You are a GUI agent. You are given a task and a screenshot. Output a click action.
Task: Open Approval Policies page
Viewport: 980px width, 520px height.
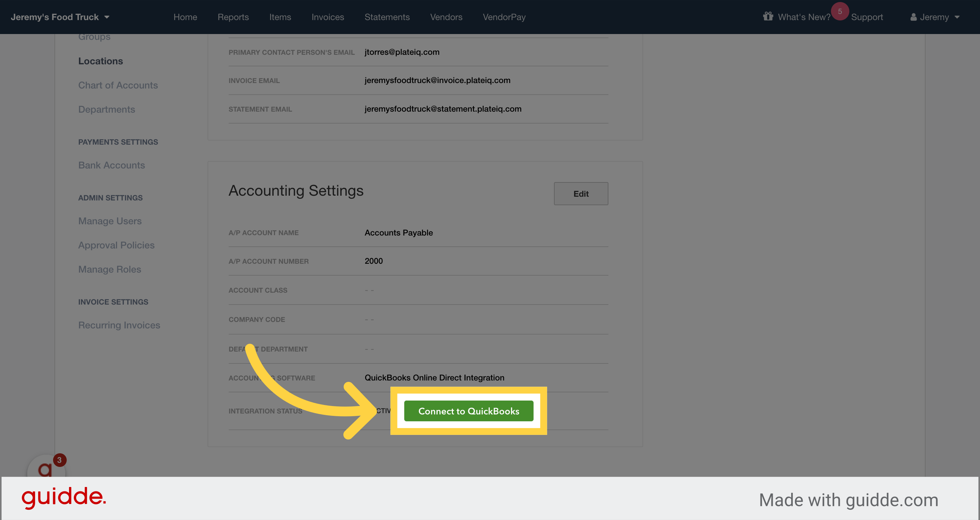point(116,245)
